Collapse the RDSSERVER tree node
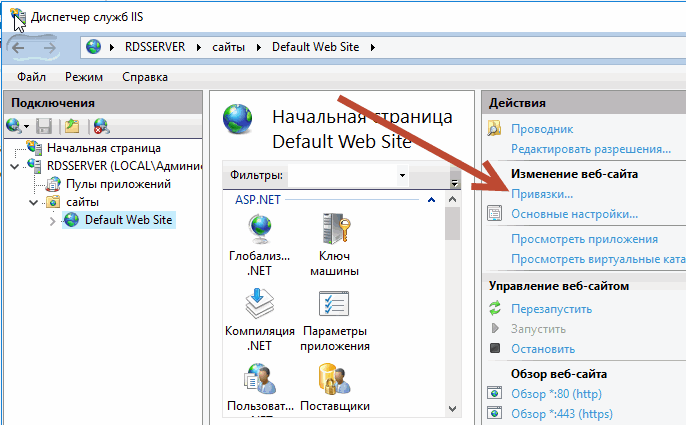Screen dimensions: 686x425 click(x=14, y=166)
